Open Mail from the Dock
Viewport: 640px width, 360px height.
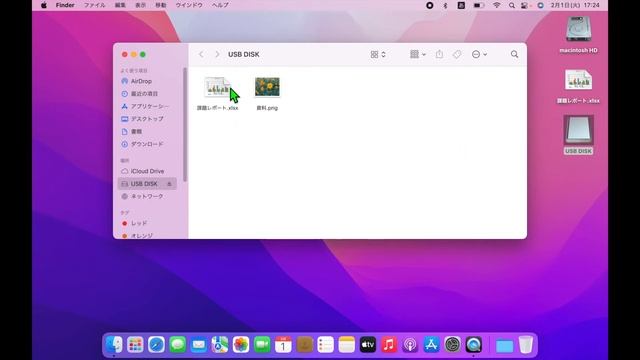click(199, 345)
